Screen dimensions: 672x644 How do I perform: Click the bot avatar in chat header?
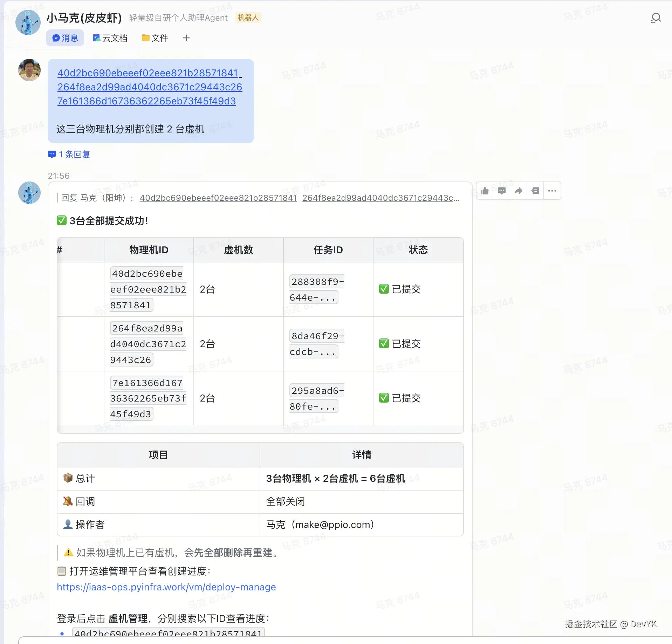28,22
